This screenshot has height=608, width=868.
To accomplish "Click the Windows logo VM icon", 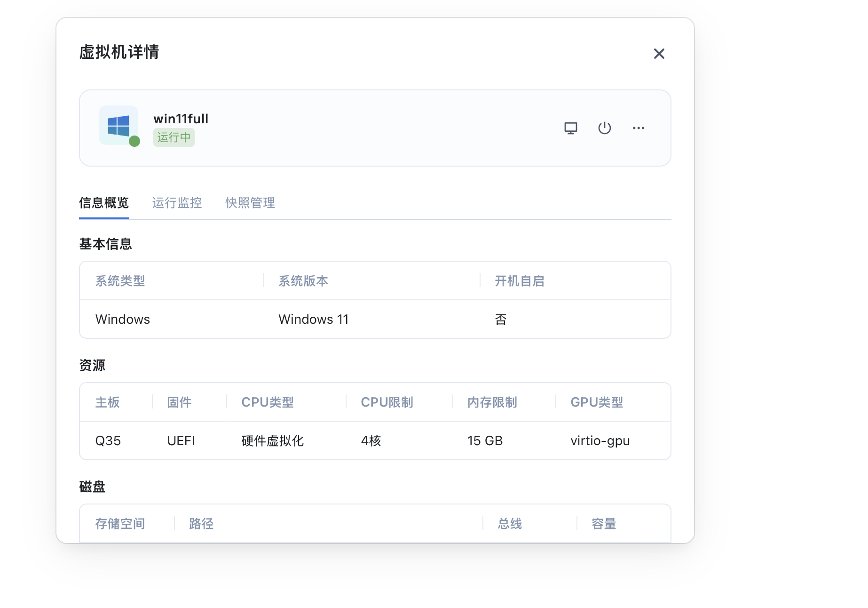I will 118,126.
